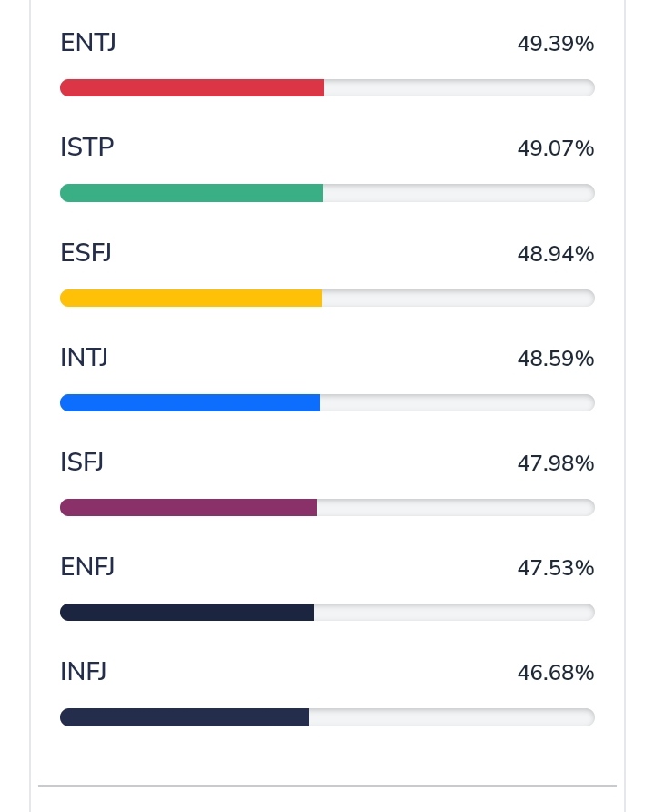Screen dimensions: 655x812
Task: Click the 49.39% value for ENTJ
Action: tap(556, 44)
